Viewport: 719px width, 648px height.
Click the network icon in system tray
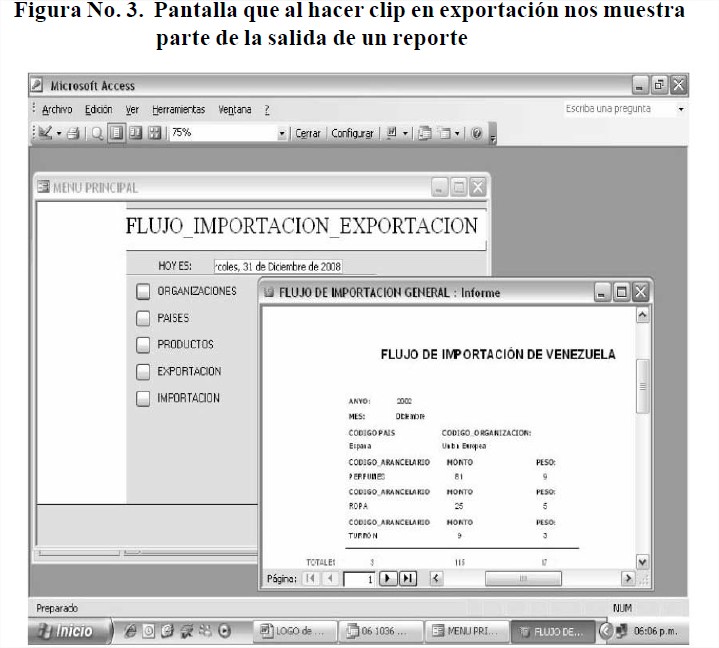(621, 631)
